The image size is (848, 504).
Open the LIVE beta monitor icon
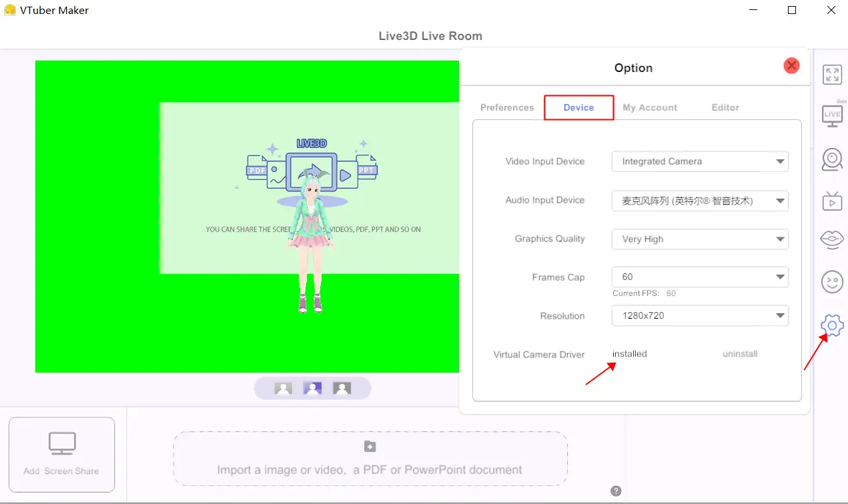click(833, 116)
